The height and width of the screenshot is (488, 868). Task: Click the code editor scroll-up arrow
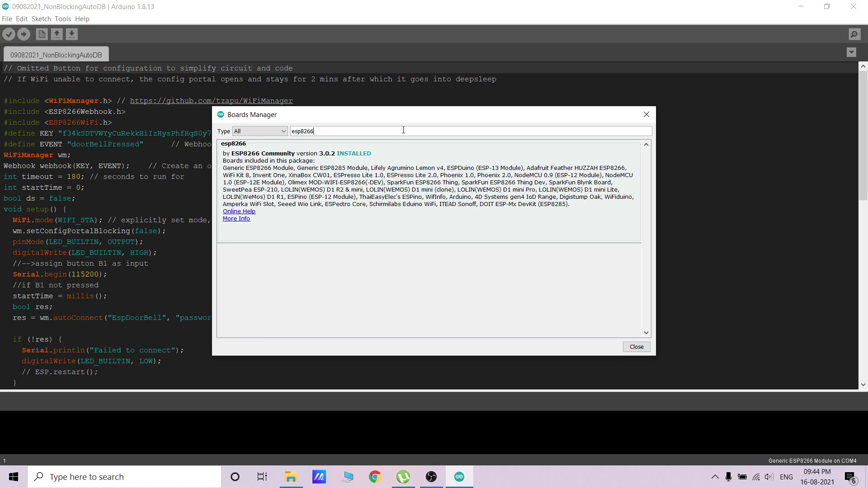click(863, 66)
